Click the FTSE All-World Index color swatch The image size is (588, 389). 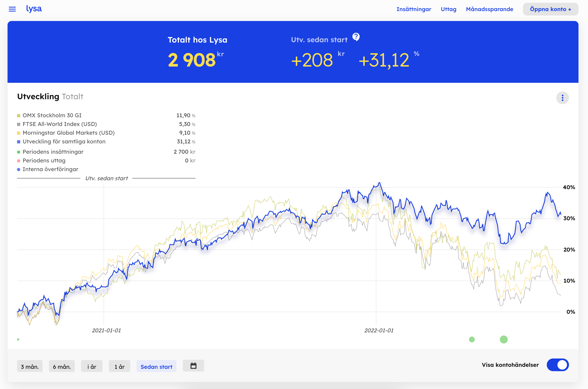(19, 124)
